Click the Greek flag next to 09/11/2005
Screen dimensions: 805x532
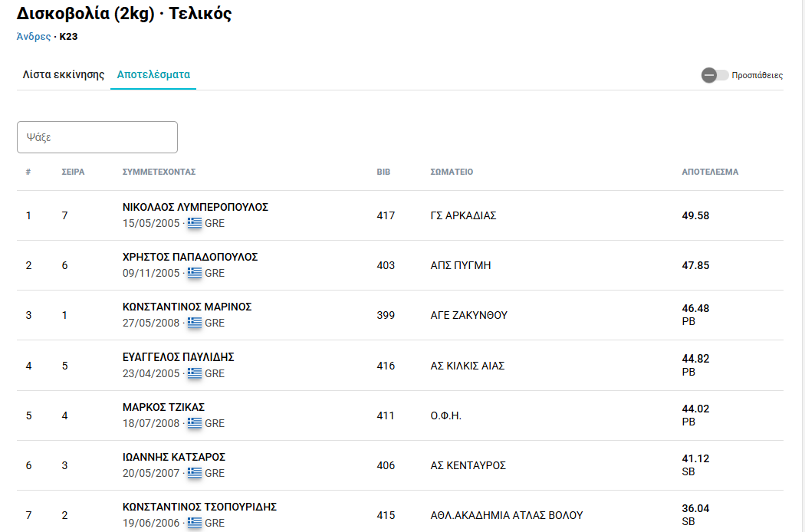pyautogui.click(x=195, y=273)
